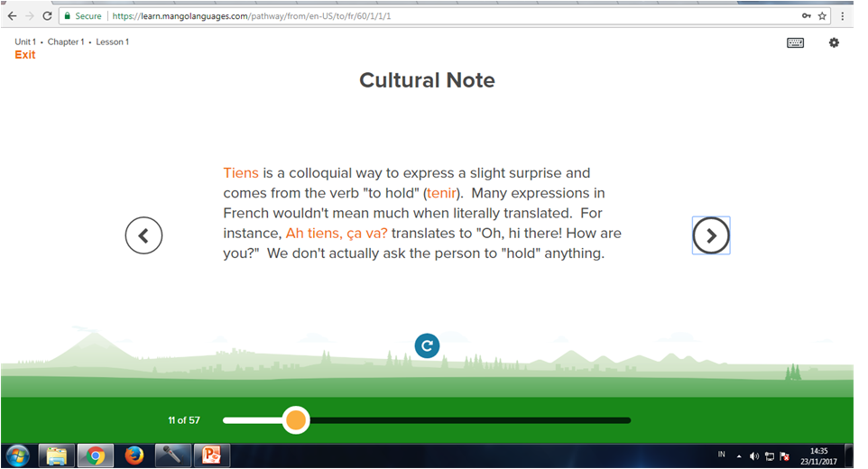
Task: Click the 11 of 57 slide counter
Action: tap(184, 420)
